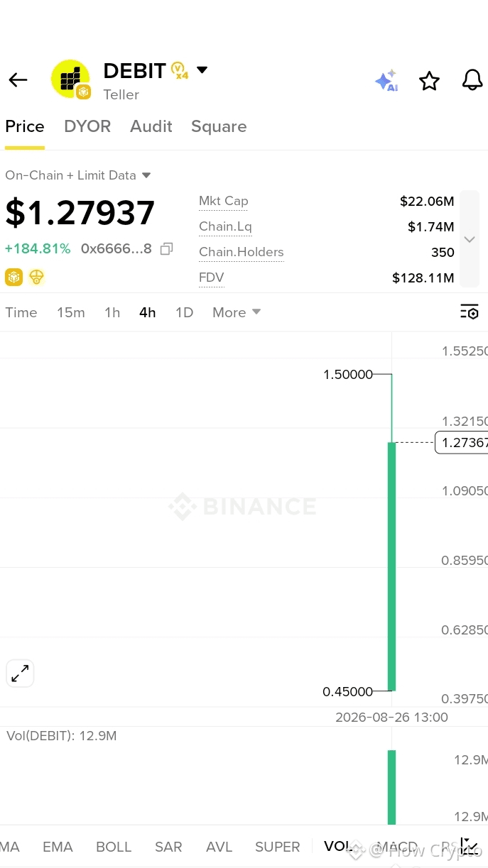Open price alert bell icon
The height and width of the screenshot is (868, 488).
pos(472,80)
